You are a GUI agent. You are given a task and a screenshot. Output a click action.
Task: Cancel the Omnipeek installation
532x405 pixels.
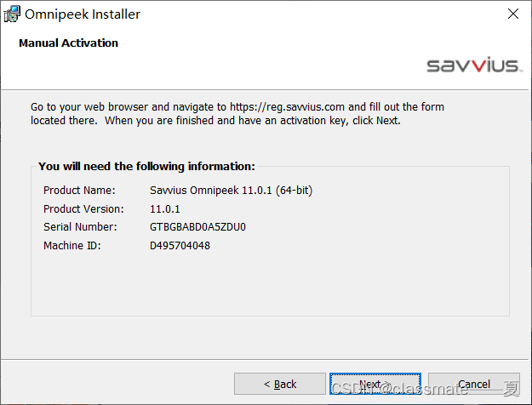coord(474,384)
